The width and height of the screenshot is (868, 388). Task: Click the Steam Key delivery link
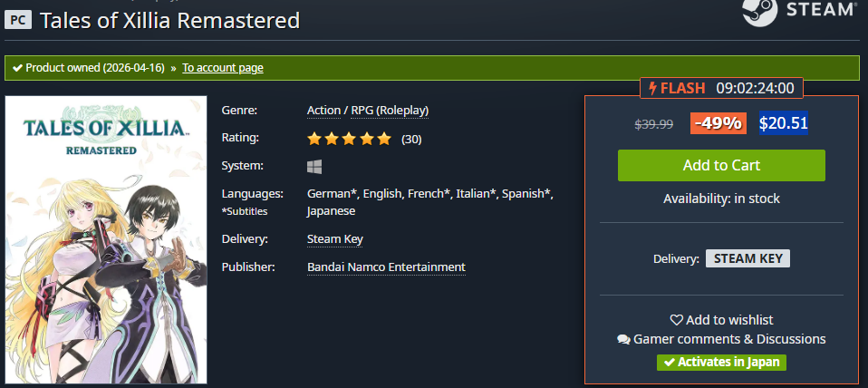pyautogui.click(x=335, y=239)
